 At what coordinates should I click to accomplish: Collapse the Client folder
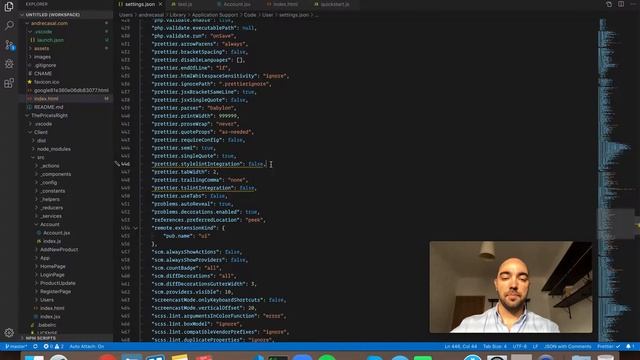point(41,132)
